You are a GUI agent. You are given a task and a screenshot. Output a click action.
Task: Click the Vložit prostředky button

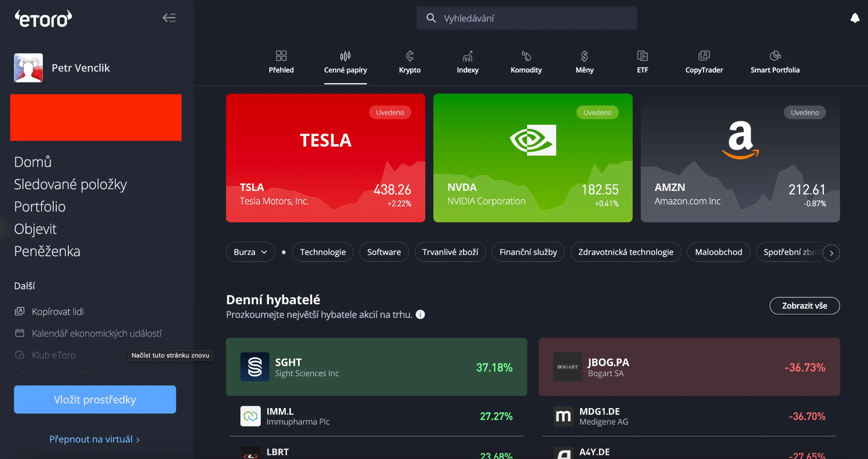(x=95, y=400)
